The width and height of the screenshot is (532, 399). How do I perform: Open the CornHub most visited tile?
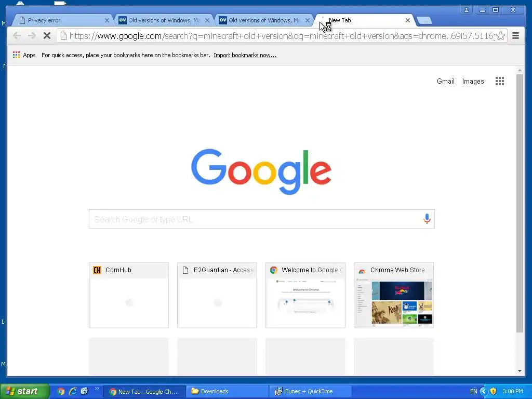[x=129, y=295]
